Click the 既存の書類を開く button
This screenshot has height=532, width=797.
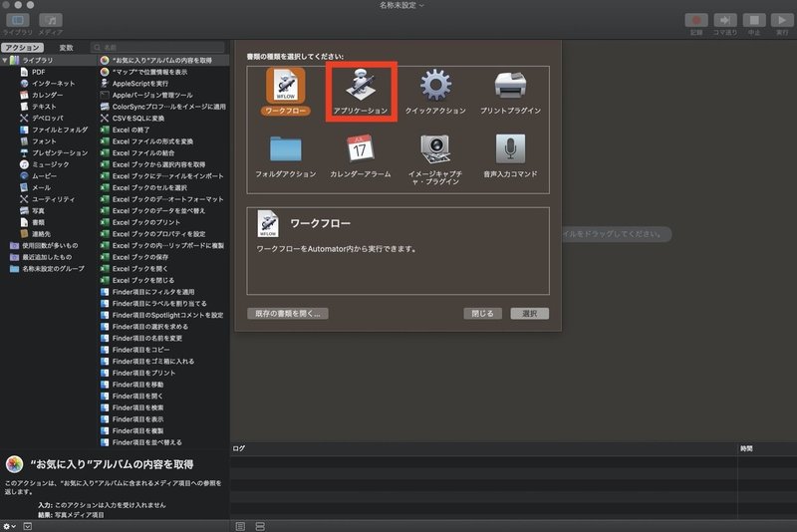pyautogui.click(x=288, y=314)
